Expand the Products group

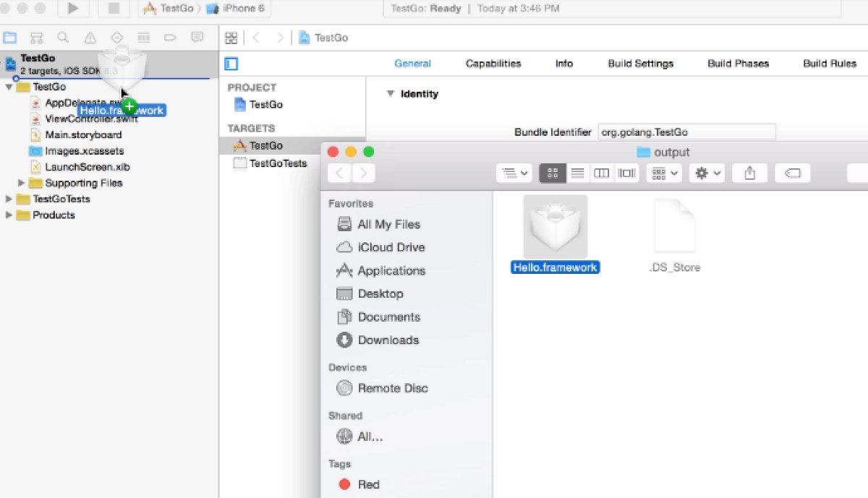[9, 215]
